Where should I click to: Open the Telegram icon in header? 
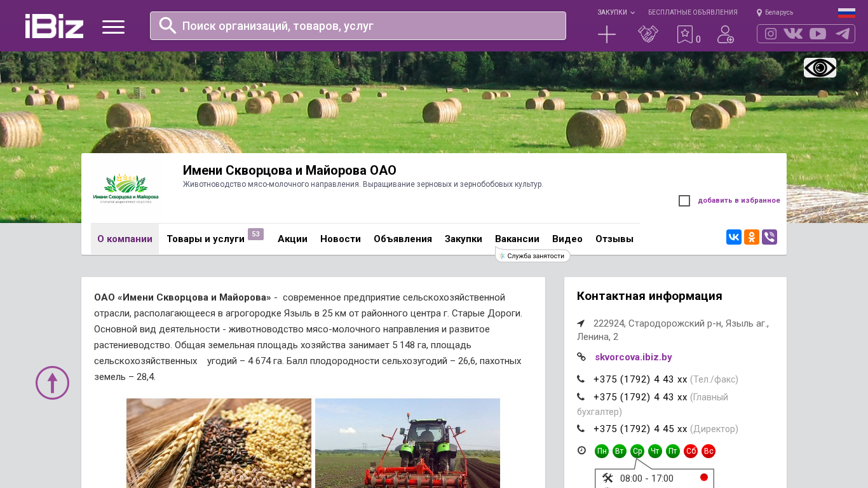(843, 34)
